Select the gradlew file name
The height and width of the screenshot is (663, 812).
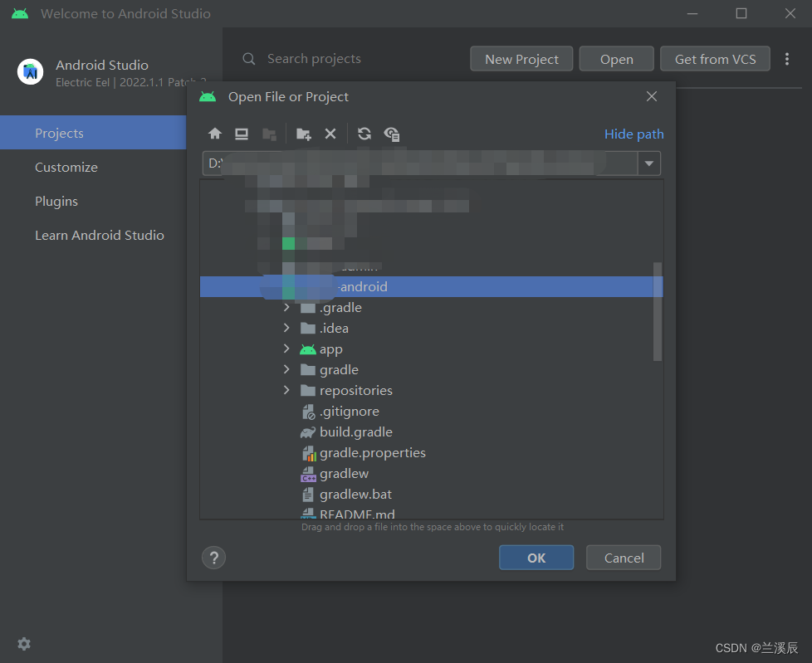(x=344, y=474)
